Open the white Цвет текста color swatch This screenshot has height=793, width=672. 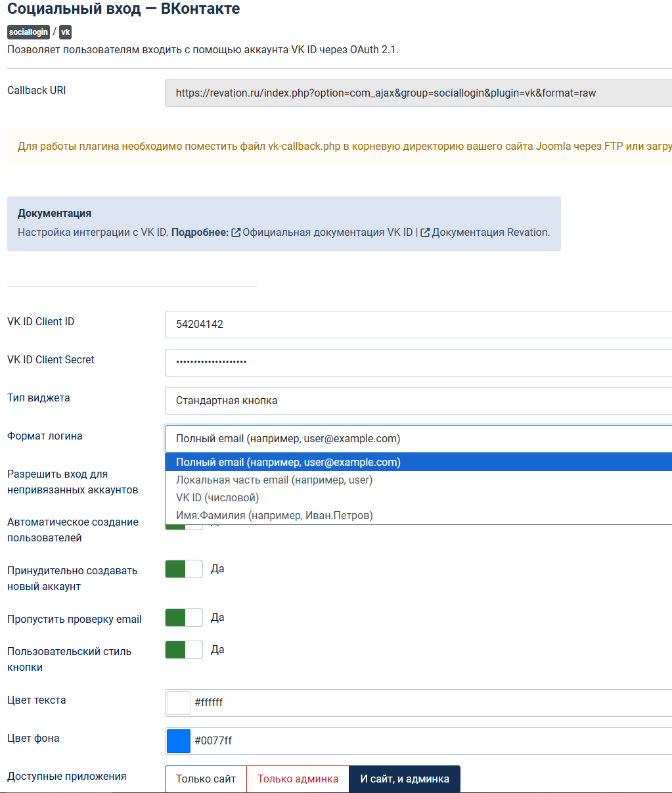coord(179,703)
